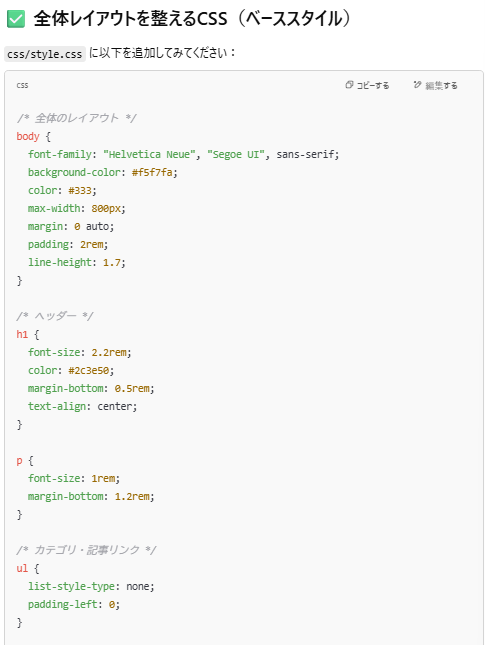This screenshot has height=645, width=485.
Task: Click the list-style-type property
Action: coord(71,586)
